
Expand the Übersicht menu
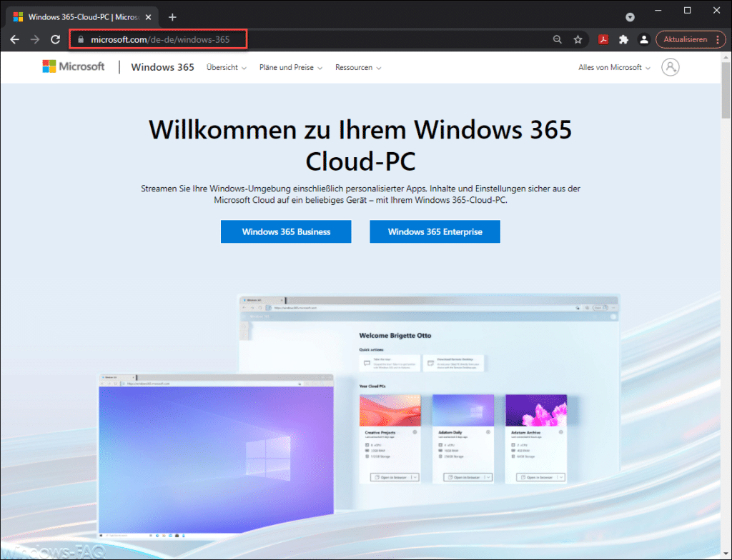[226, 68]
